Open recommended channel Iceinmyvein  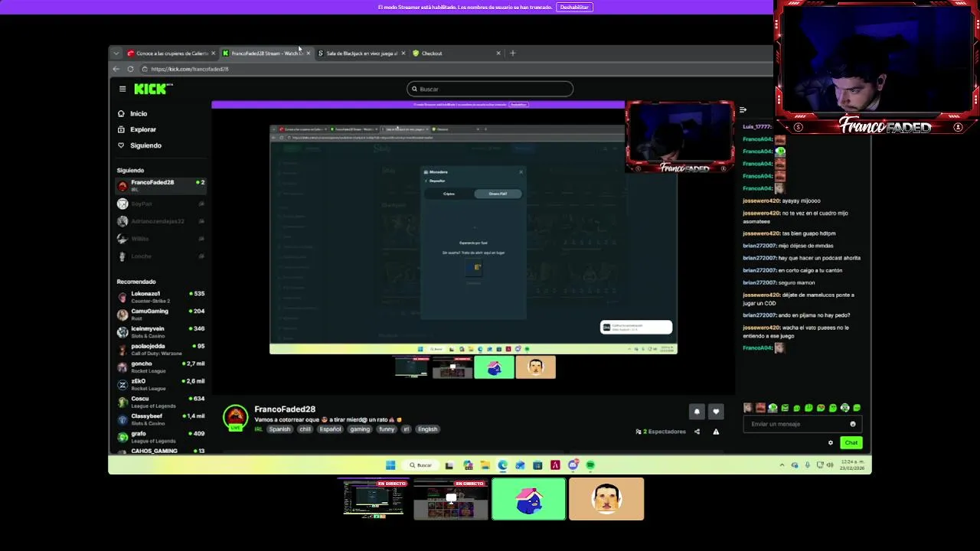pos(161,332)
